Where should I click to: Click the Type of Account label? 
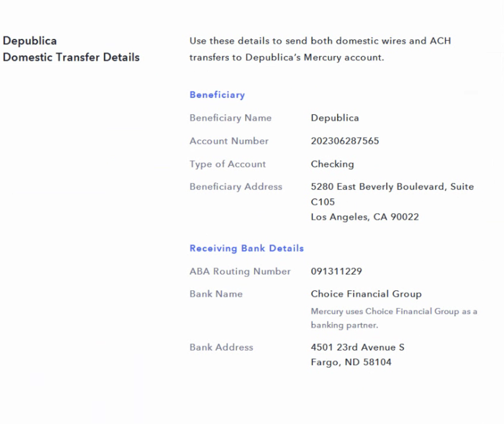[x=227, y=164]
